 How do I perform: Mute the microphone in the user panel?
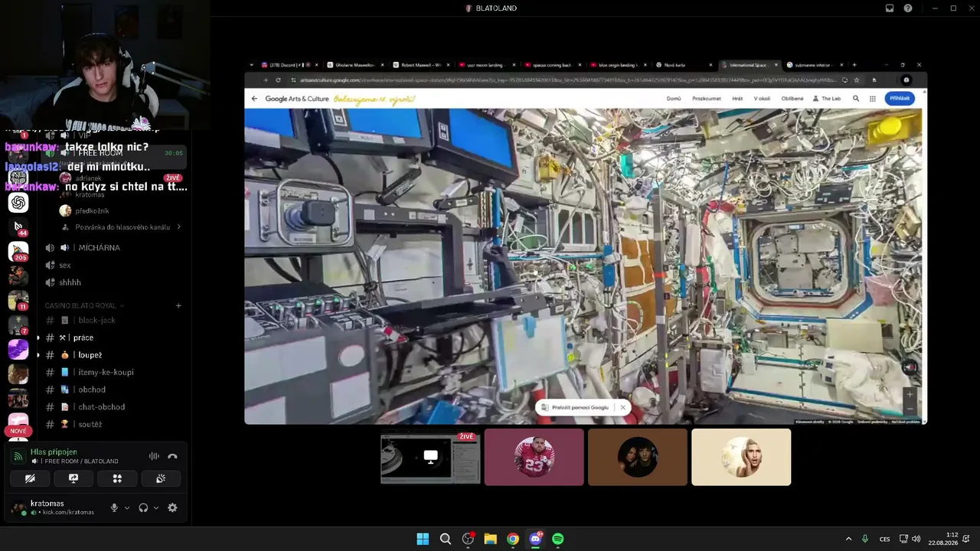114,507
